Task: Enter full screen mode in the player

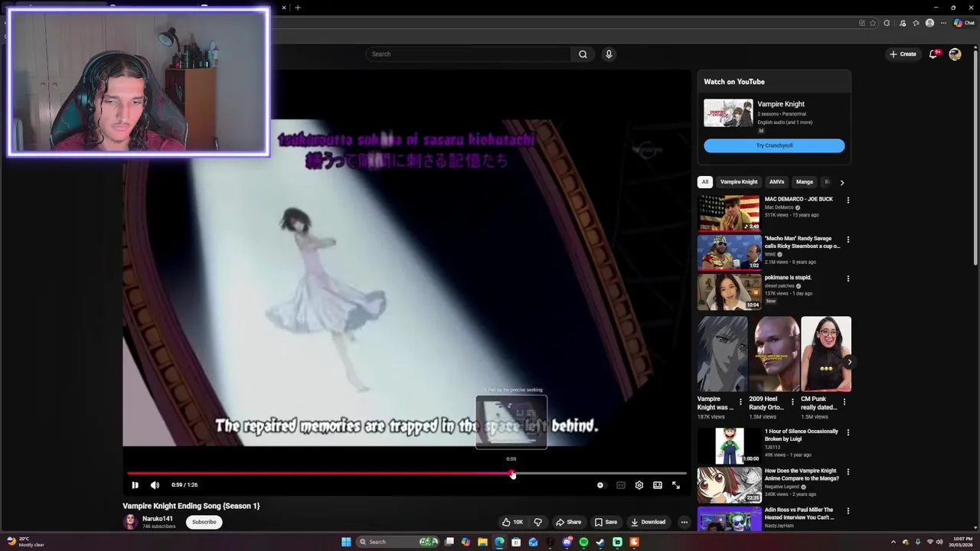Action: point(676,485)
